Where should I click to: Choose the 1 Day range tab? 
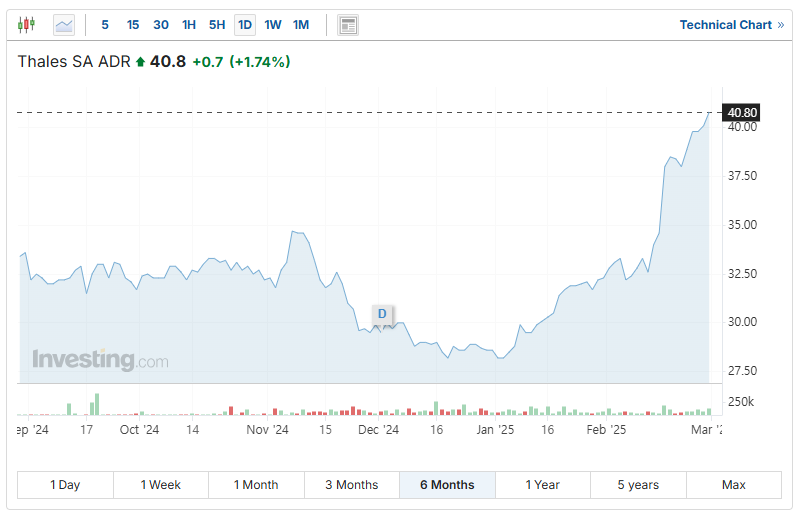click(x=65, y=485)
